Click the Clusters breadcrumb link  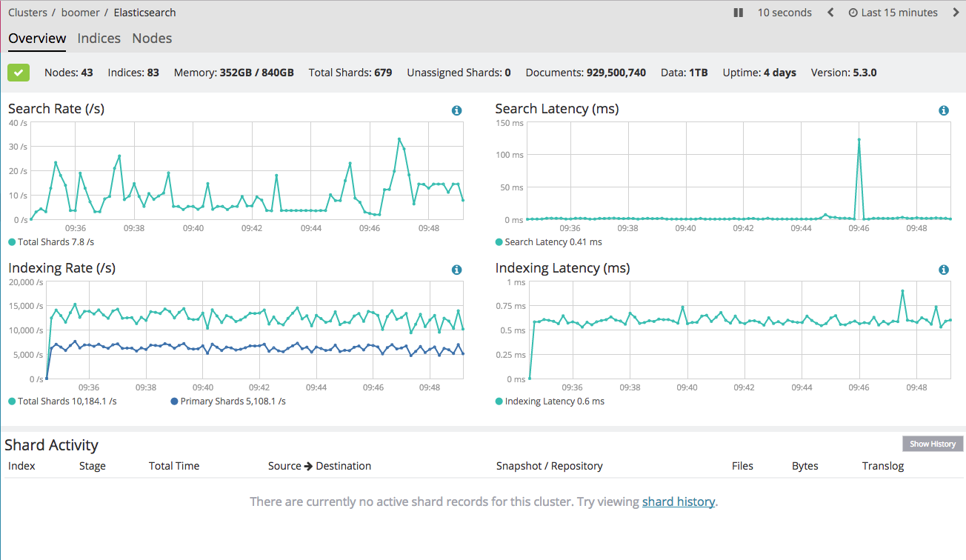click(27, 13)
